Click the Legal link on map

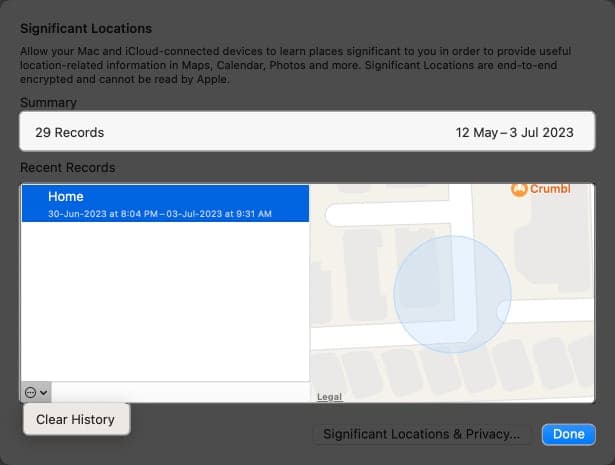329,397
